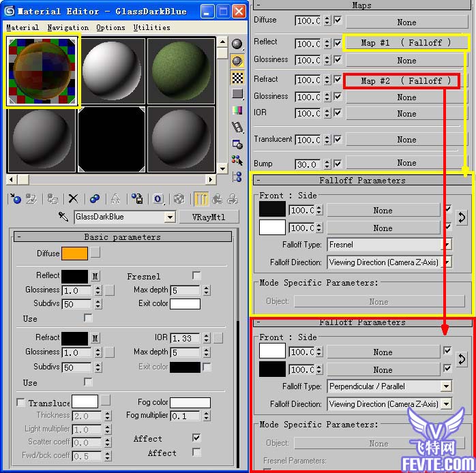Click the Get Material icon
This screenshot has width=476, height=473.
pos(15,199)
